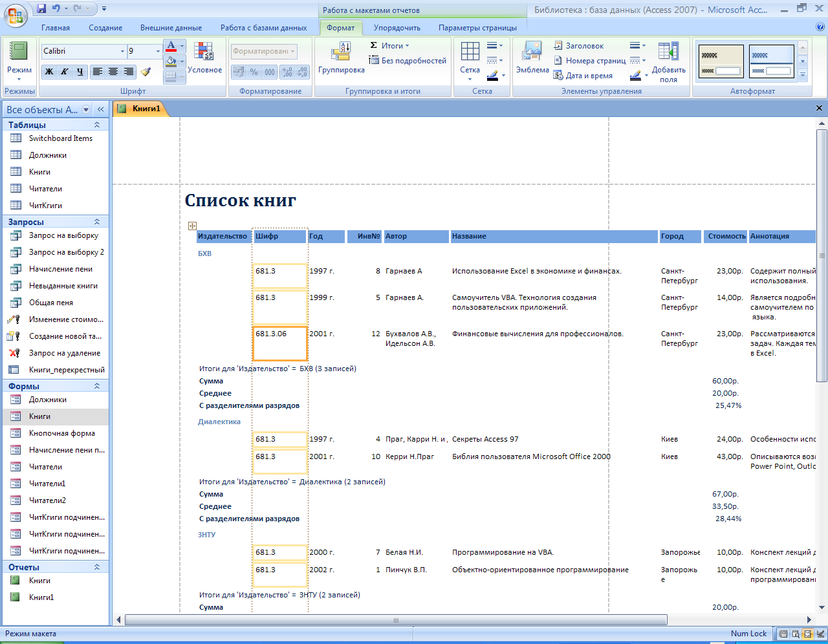This screenshot has width=828, height=644.
Task: Activate the format painter brush
Action: 146,71
